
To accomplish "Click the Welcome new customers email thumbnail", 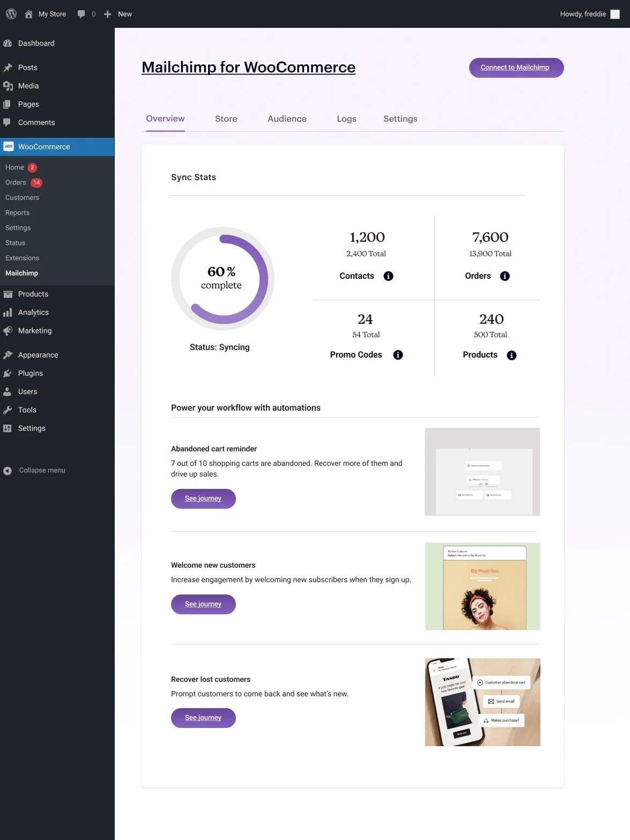I will click(483, 586).
